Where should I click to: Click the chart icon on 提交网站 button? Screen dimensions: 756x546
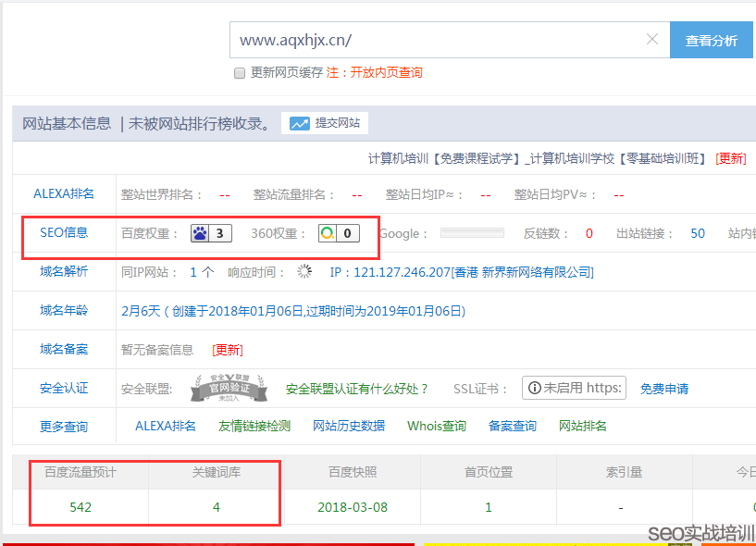(301, 123)
